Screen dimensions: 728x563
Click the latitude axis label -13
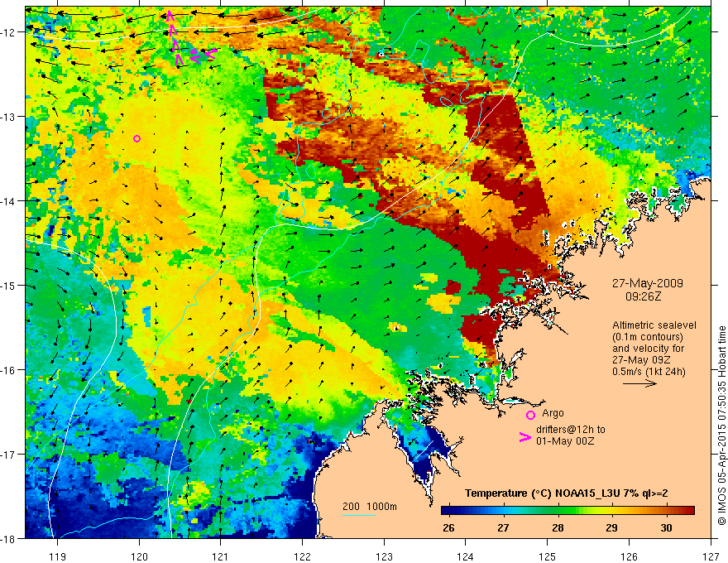[x=8, y=117]
